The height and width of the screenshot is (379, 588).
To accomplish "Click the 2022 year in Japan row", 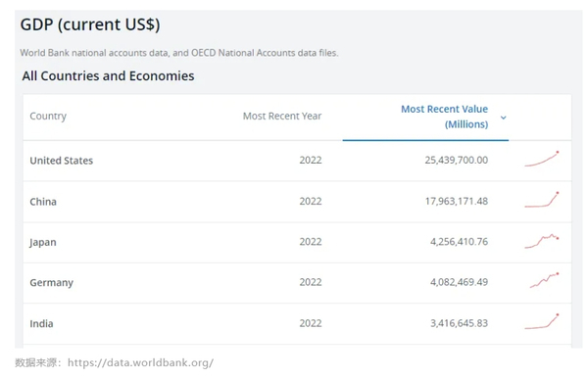I will pos(311,242).
